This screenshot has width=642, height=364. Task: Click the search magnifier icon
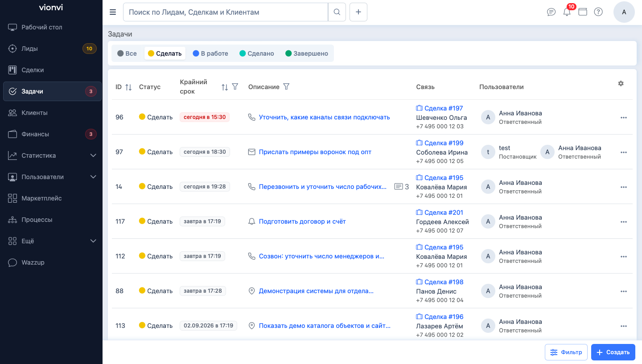coord(337,12)
